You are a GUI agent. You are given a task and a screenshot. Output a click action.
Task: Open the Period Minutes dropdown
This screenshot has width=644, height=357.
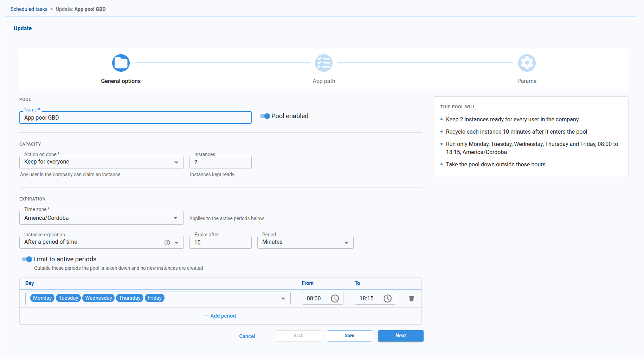click(x=305, y=242)
